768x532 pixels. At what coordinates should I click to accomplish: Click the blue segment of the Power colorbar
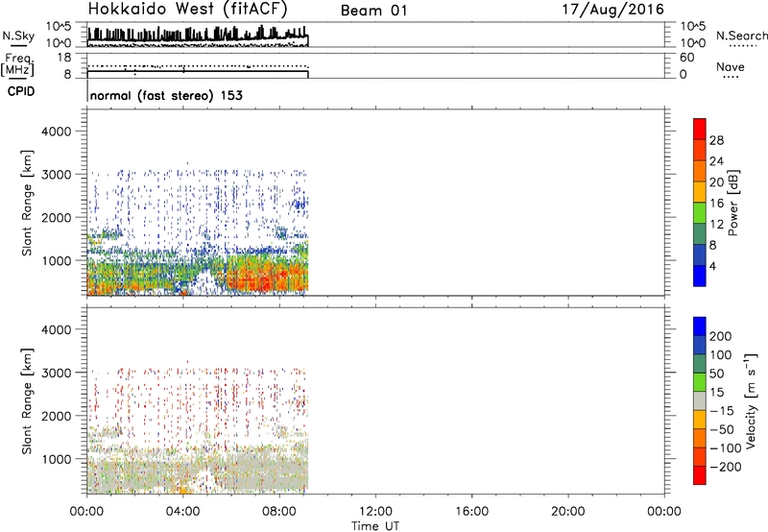(700, 276)
